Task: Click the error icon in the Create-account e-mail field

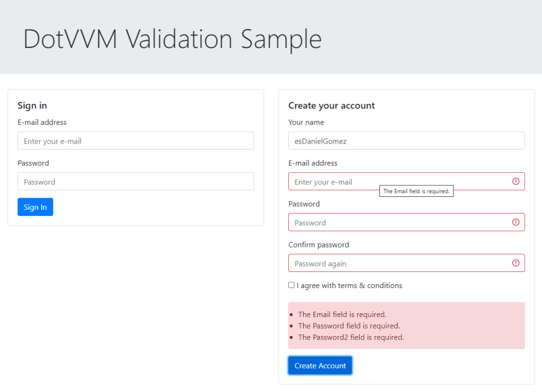Action: point(516,182)
